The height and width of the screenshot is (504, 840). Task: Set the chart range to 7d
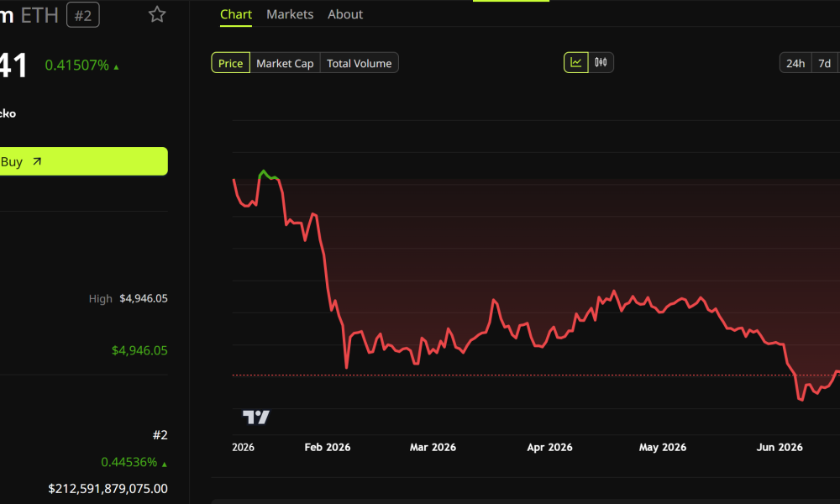(x=825, y=63)
